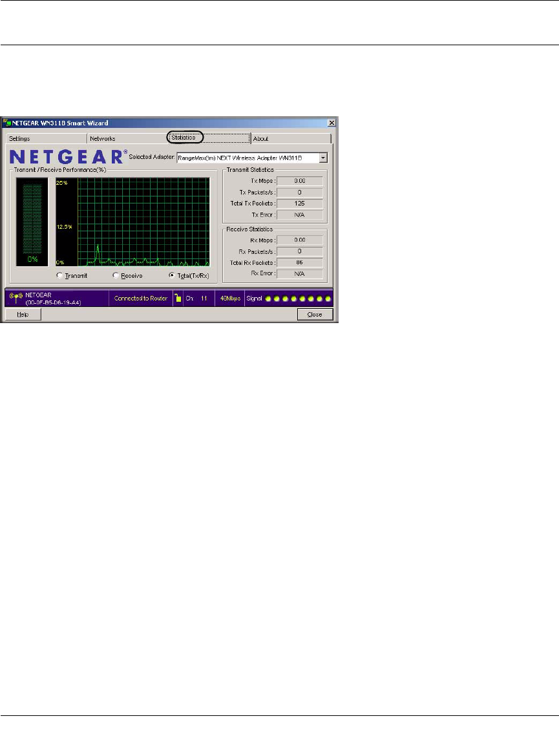Click the Smart Wizard title bar icon
Viewport: 559px width, 756px height.
point(6,123)
